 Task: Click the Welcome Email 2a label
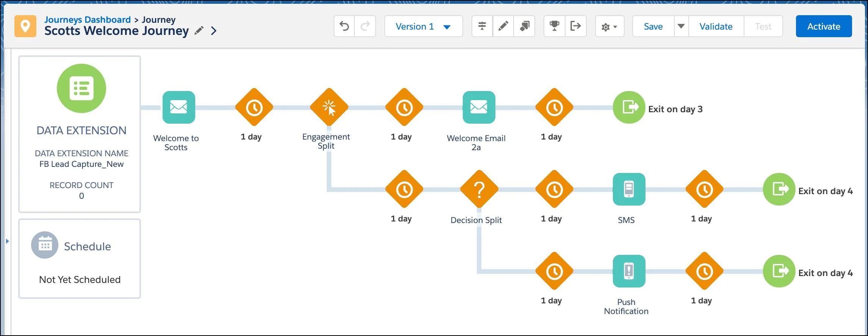476,143
